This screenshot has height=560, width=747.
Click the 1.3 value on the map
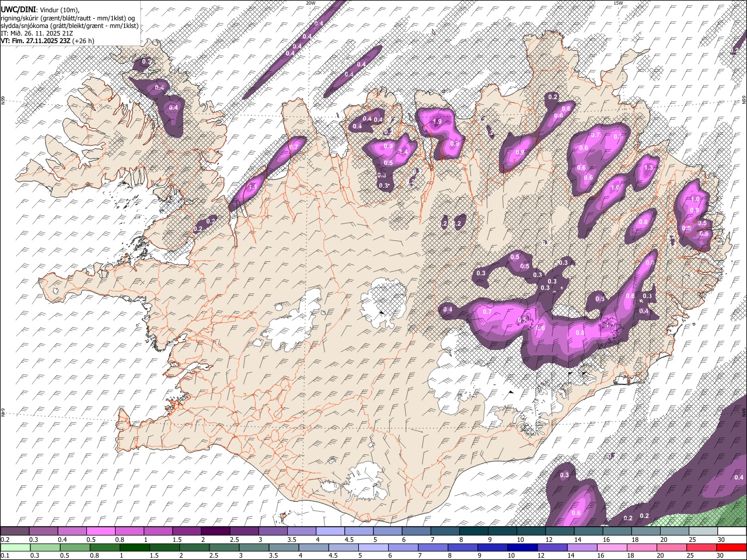(x=648, y=167)
